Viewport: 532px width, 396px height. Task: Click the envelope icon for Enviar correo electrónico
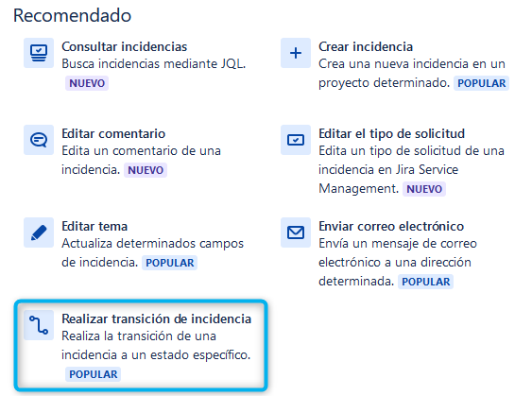[x=296, y=232]
